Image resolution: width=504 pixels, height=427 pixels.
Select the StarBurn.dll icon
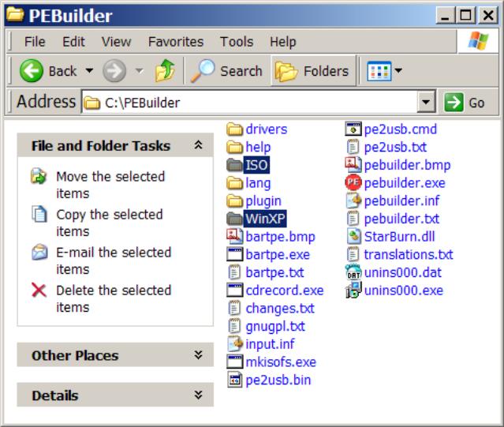(x=353, y=237)
